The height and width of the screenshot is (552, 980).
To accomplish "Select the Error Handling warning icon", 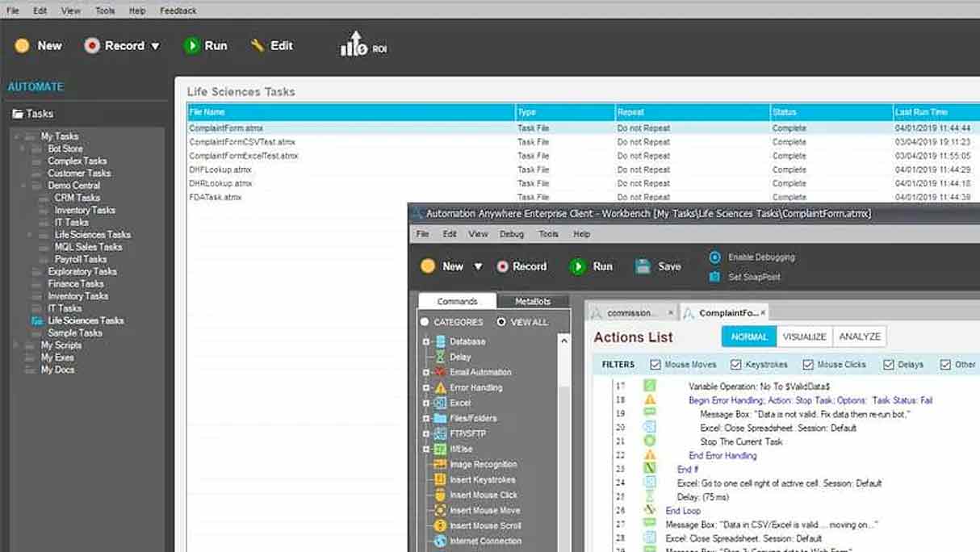I will 440,387.
